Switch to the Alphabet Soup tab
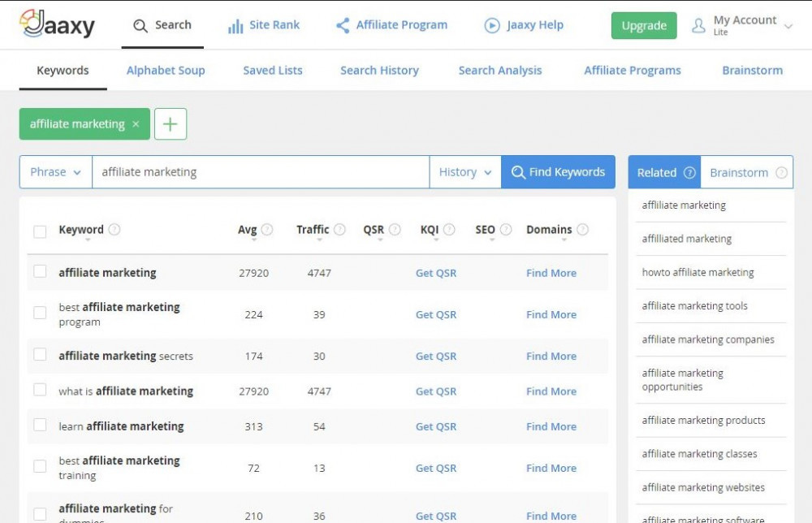812x523 pixels. tap(166, 71)
